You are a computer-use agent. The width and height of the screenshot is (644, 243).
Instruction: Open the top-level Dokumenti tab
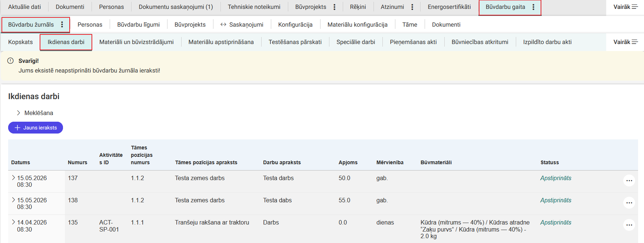pyautogui.click(x=70, y=7)
